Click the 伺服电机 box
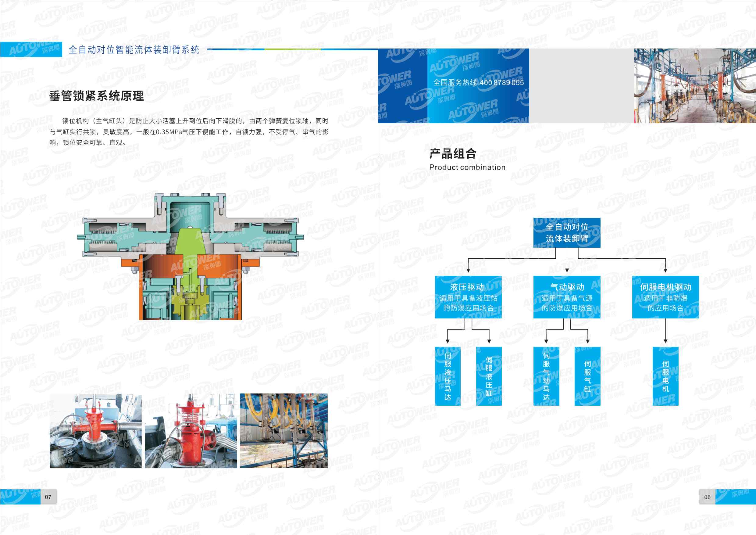Image resolution: width=756 pixels, height=535 pixels. (665, 376)
